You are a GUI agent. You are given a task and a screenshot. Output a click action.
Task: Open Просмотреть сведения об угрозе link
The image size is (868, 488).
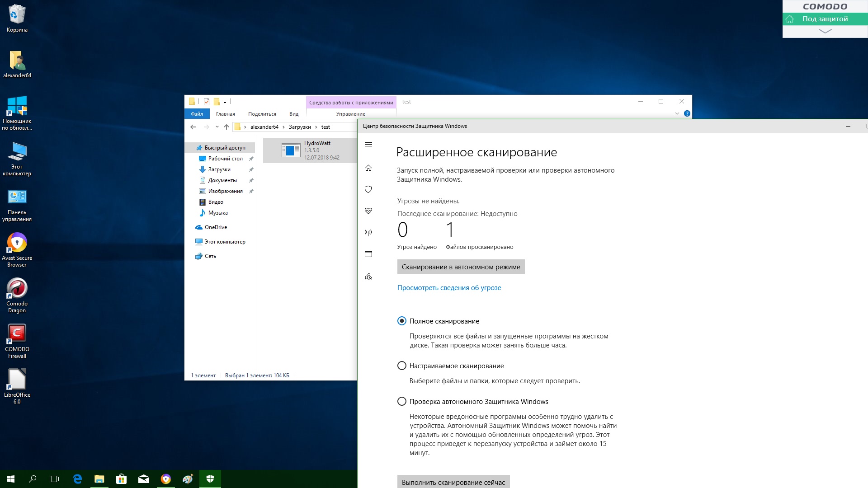click(x=449, y=288)
